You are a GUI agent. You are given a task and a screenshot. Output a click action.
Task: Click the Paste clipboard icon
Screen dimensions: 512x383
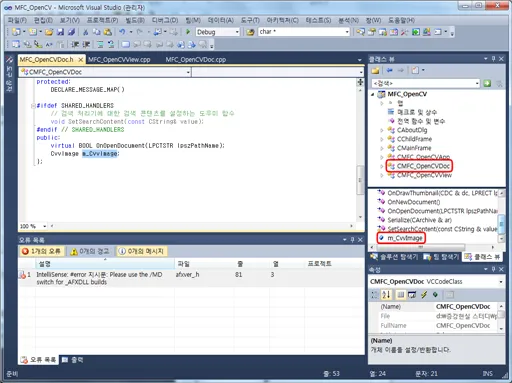coord(108,32)
